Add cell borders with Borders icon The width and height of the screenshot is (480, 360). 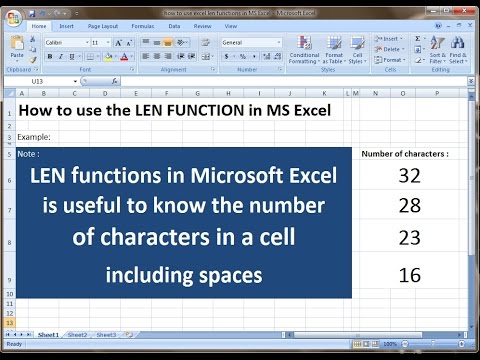click(90, 57)
